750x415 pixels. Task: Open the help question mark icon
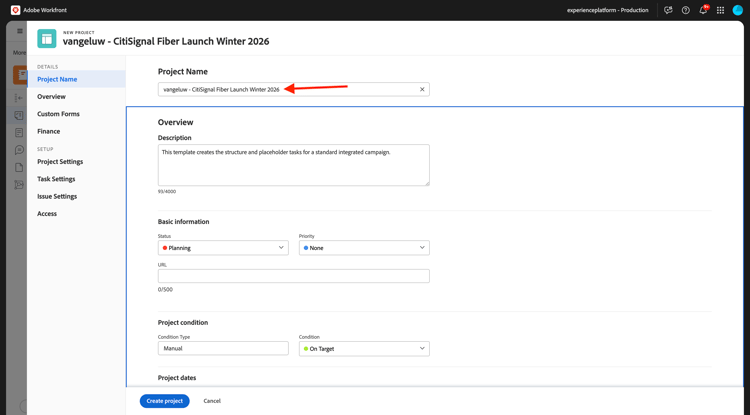point(685,10)
